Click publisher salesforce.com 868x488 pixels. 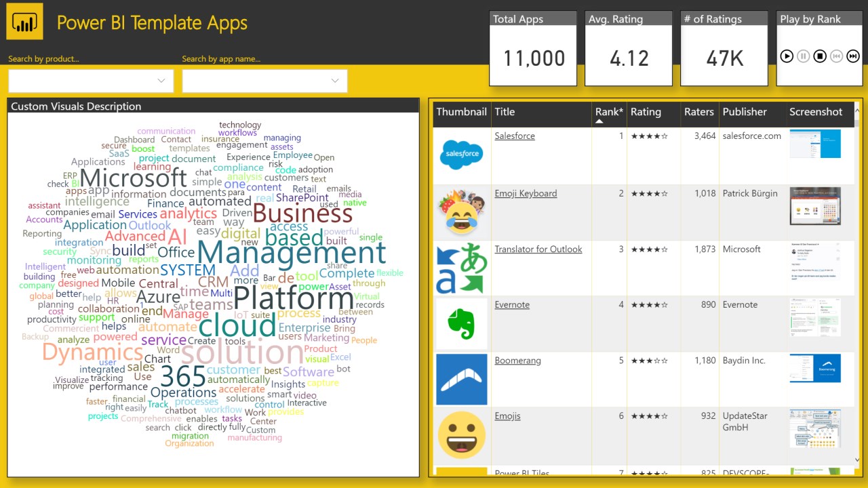click(752, 136)
